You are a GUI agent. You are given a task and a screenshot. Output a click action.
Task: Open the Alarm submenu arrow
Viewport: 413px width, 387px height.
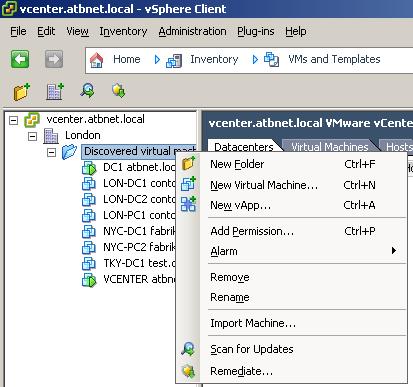(394, 251)
